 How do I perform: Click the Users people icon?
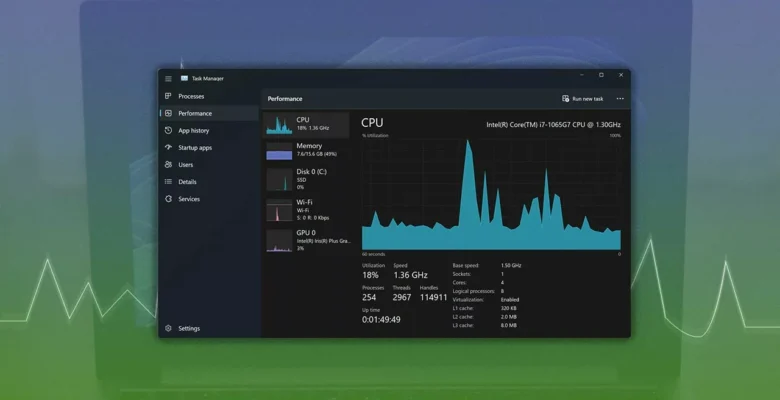coord(168,164)
